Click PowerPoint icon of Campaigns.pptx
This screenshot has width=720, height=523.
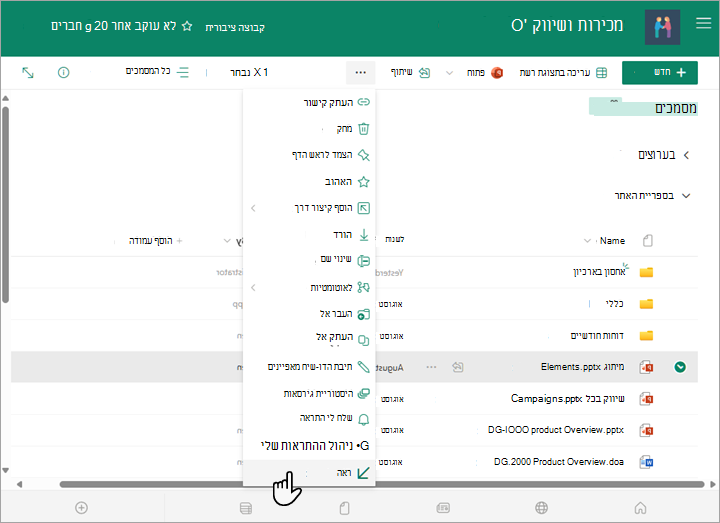(647, 399)
